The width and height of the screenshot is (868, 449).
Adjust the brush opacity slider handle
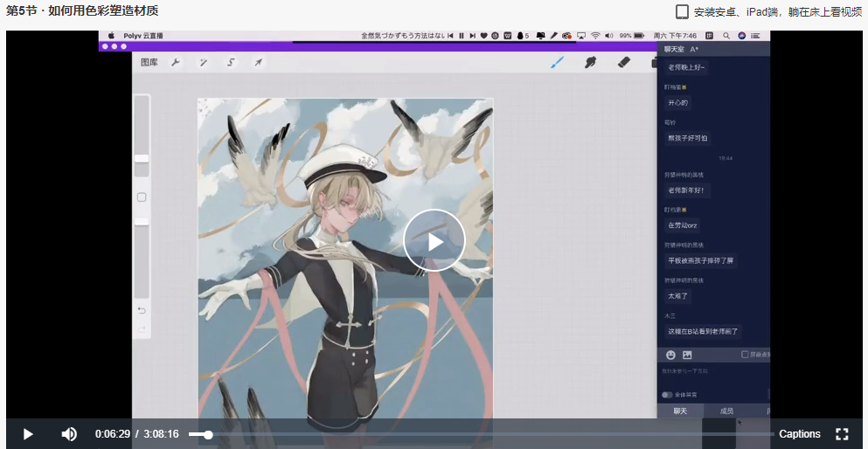point(142,222)
